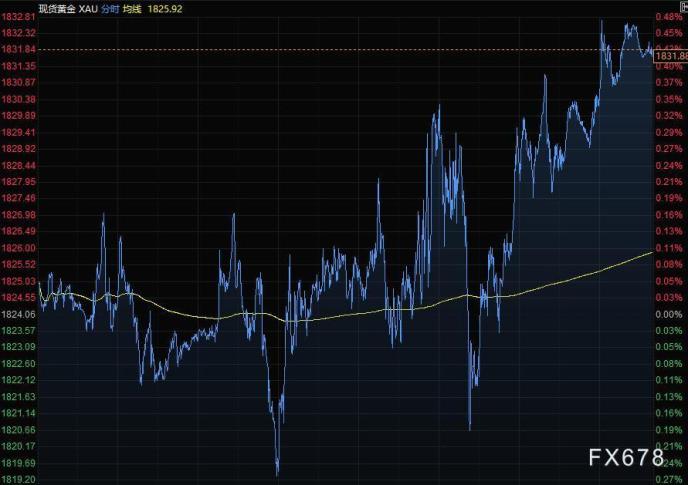
Task: Click the orange dashed current price line
Action: pos(300,49)
